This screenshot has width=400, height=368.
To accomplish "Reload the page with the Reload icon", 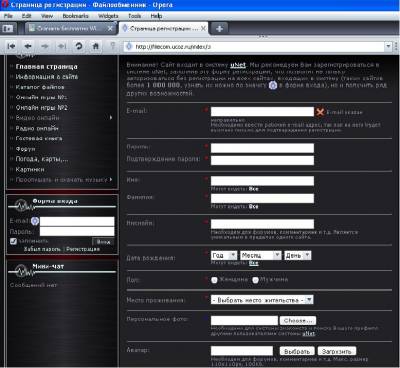I will point(79,46).
